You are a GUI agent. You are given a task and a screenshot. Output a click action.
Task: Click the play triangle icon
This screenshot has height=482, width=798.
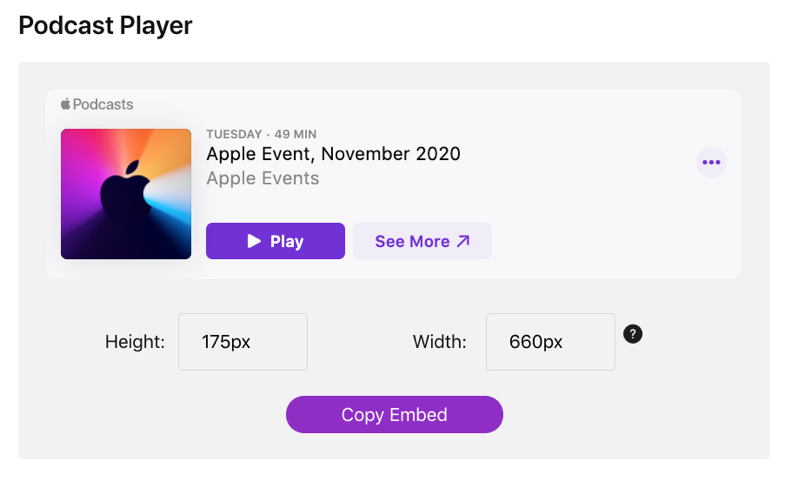pos(254,241)
